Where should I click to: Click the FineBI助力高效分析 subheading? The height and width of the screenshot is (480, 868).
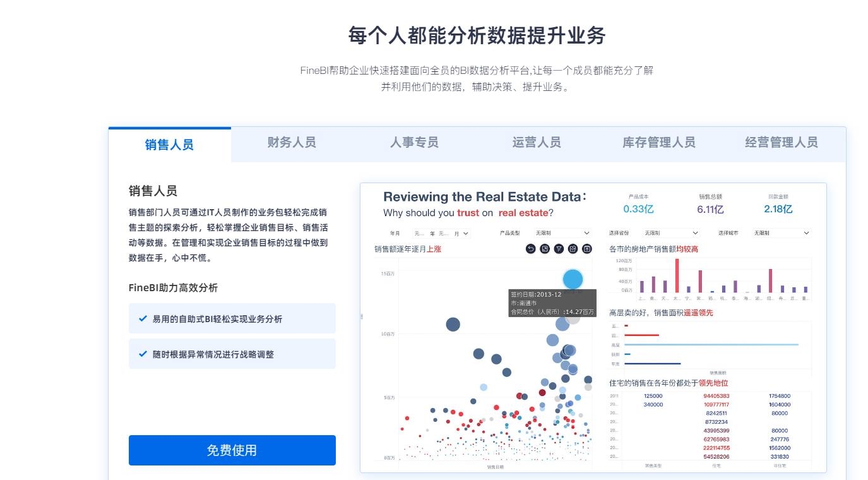click(173, 288)
